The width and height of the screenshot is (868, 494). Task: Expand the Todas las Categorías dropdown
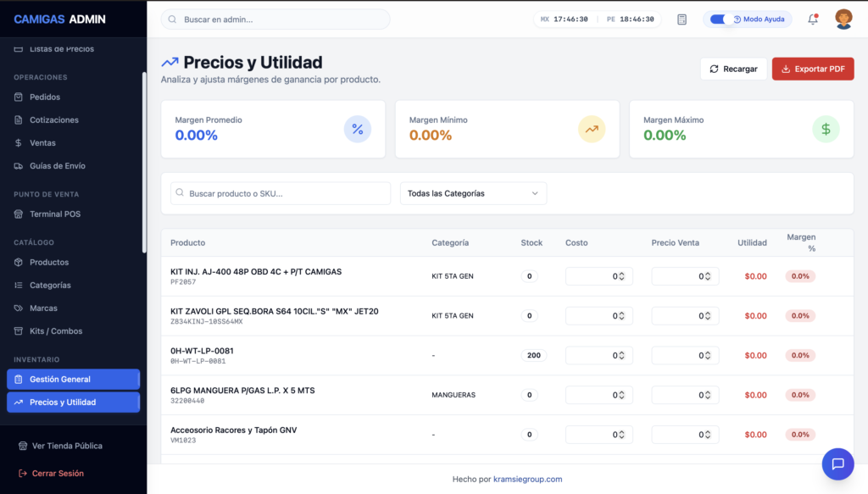tap(473, 193)
